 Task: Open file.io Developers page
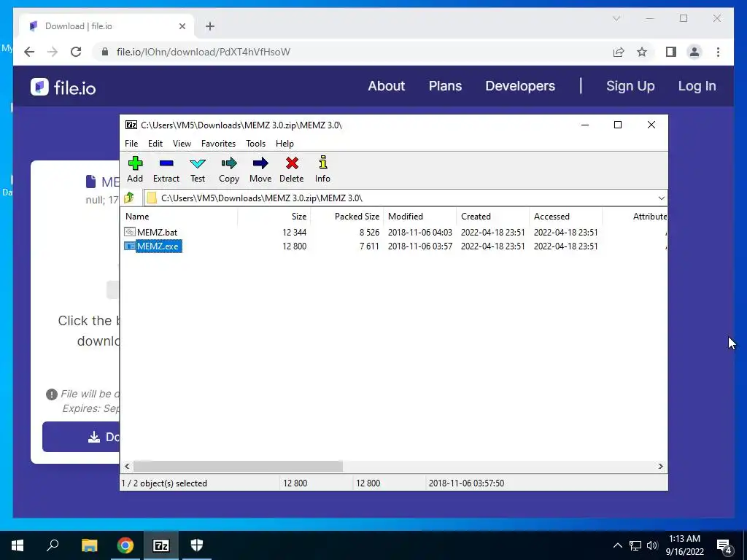[519, 86]
